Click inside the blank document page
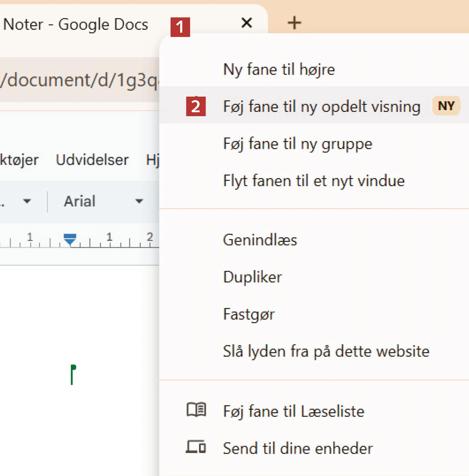The image size is (469, 476). click(78, 337)
